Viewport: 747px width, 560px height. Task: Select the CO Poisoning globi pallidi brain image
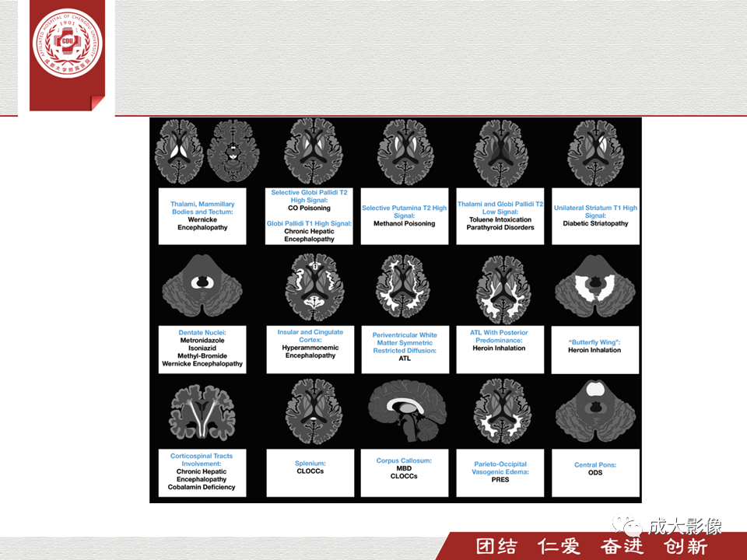pyautogui.click(x=313, y=152)
